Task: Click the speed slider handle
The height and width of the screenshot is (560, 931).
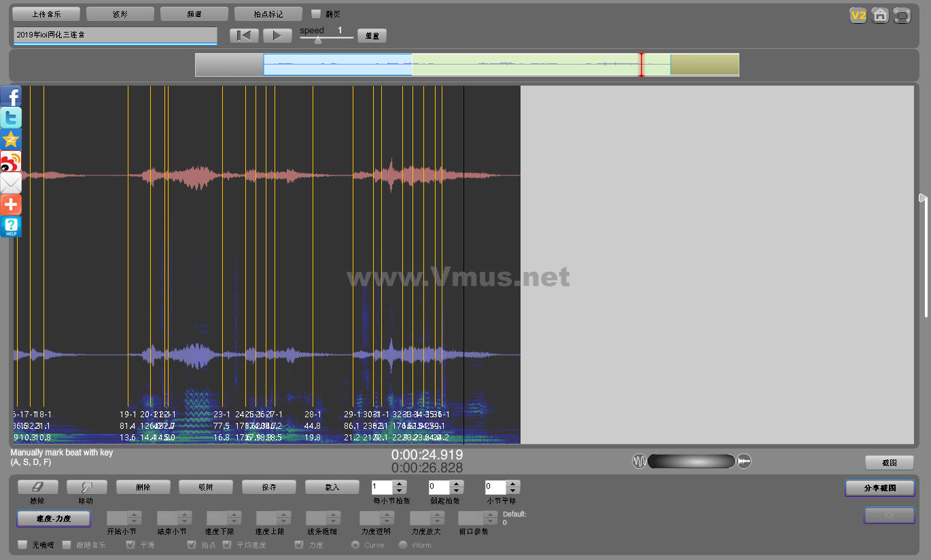Action: tap(317, 39)
